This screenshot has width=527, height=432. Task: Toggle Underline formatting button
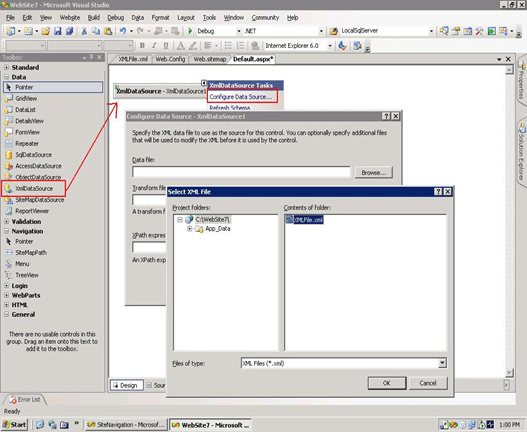pyautogui.click(x=166, y=46)
